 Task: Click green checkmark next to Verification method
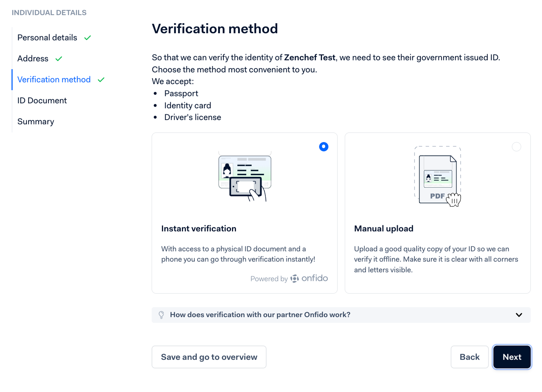point(101,80)
